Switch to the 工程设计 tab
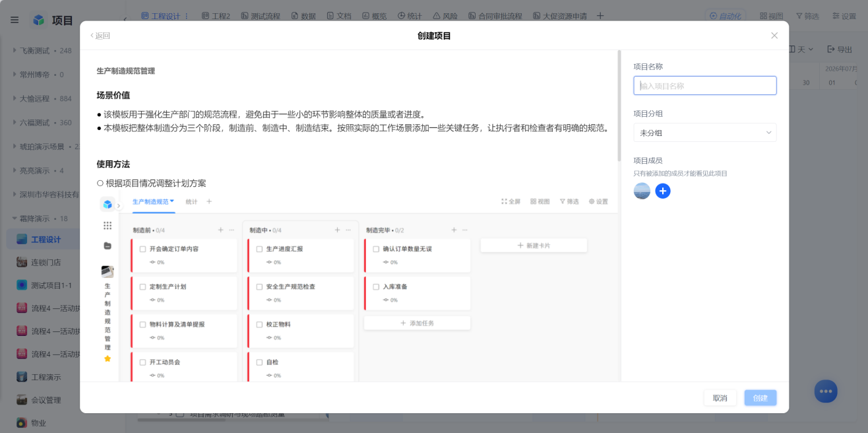The image size is (868, 433). (161, 16)
